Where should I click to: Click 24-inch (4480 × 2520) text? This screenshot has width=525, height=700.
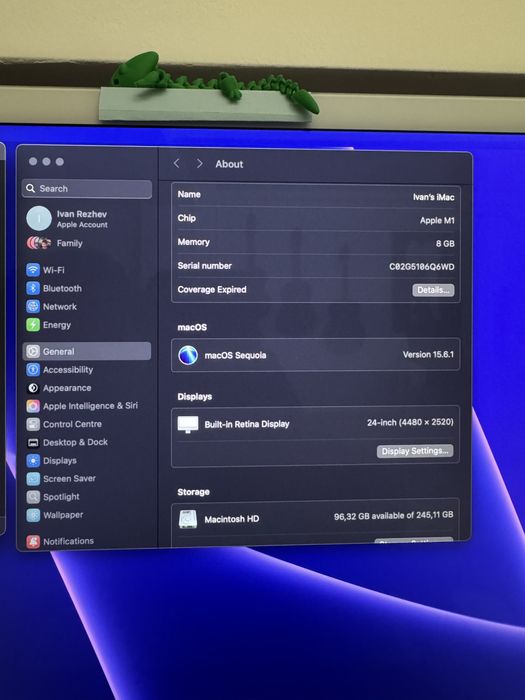(410, 422)
